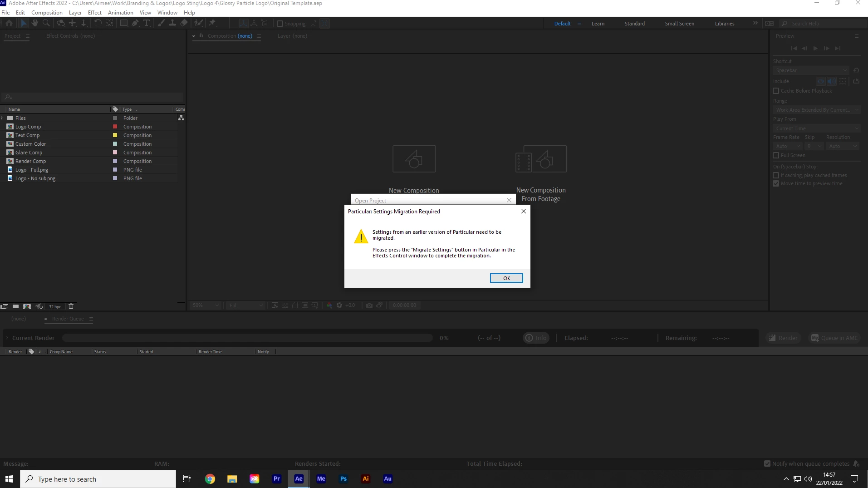Create a new folder in Project panel

coord(15,306)
